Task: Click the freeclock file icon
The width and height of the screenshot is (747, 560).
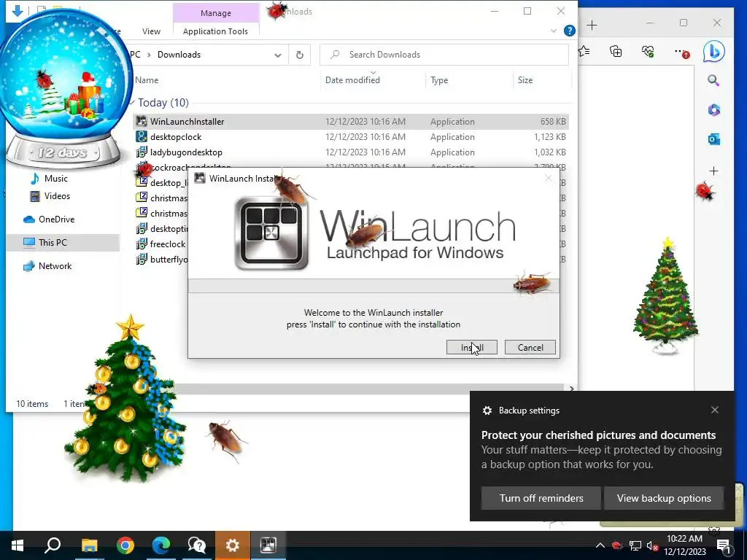Action: 142,244
